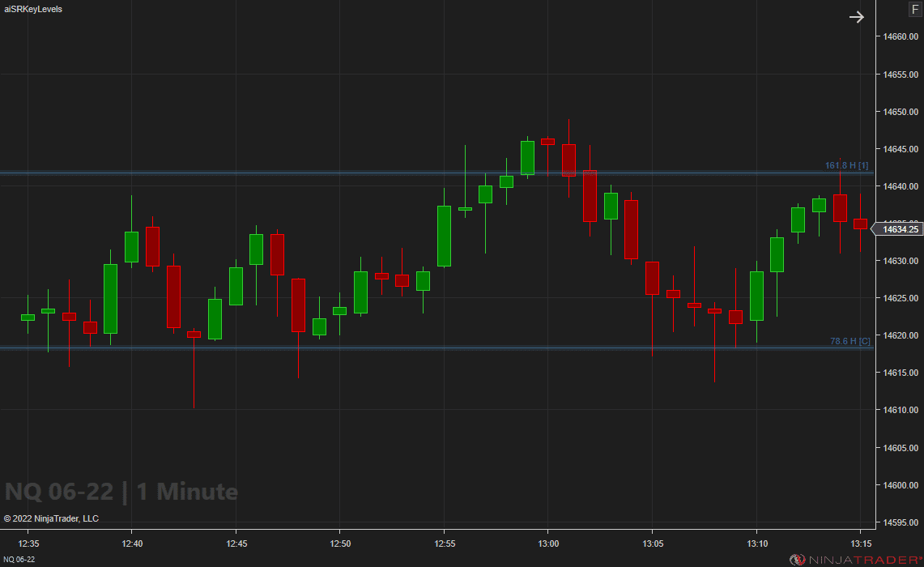Image resolution: width=924 pixels, height=567 pixels.
Task: Switch to the NQ 06-22 chart tab
Action: tap(19, 560)
